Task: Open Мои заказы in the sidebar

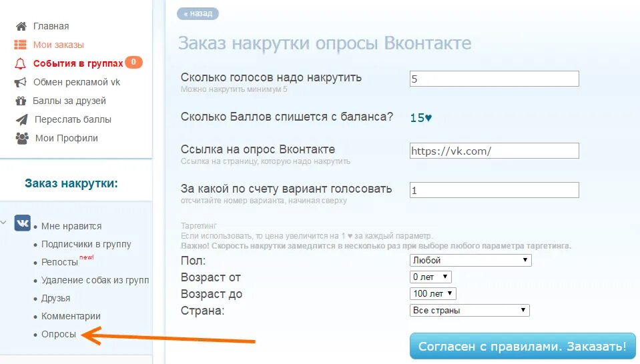Action: [x=58, y=45]
